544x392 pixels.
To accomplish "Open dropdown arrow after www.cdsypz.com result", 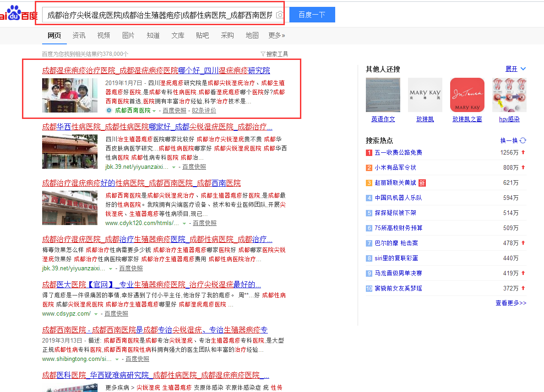I will pos(96,314).
